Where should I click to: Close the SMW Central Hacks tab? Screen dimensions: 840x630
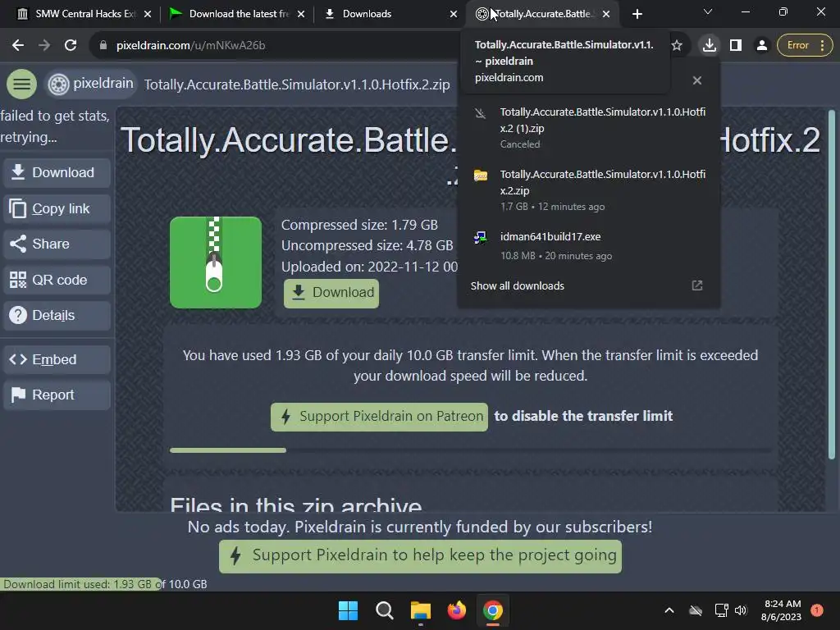(x=148, y=14)
